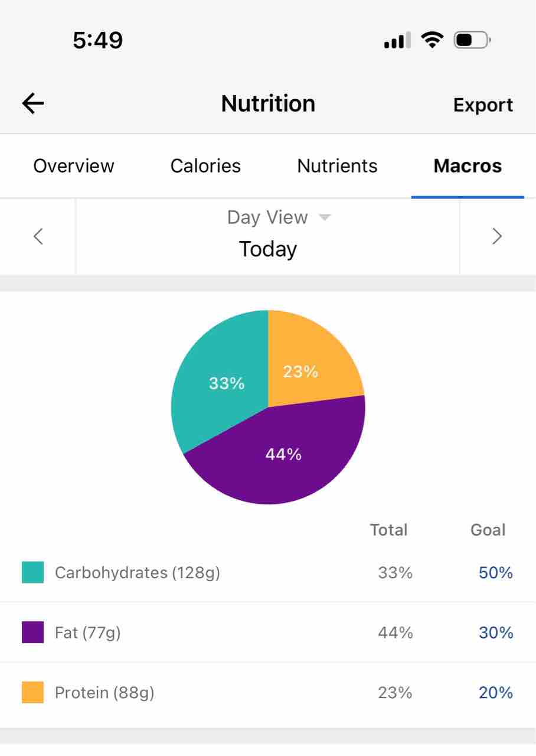Select the Today date label
The height and width of the screenshot is (756, 536).
(267, 249)
